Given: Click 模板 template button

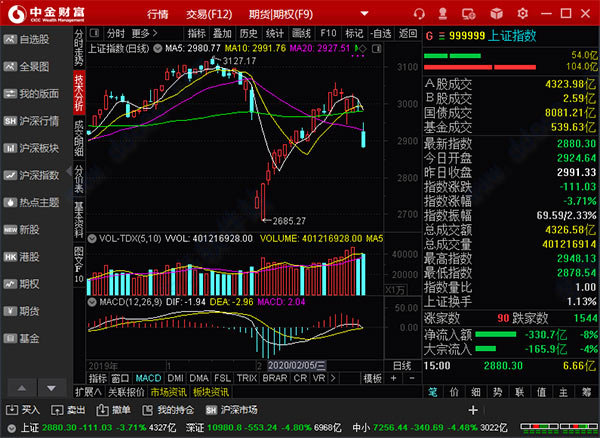Looking at the screenshot, I should coord(372,378).
